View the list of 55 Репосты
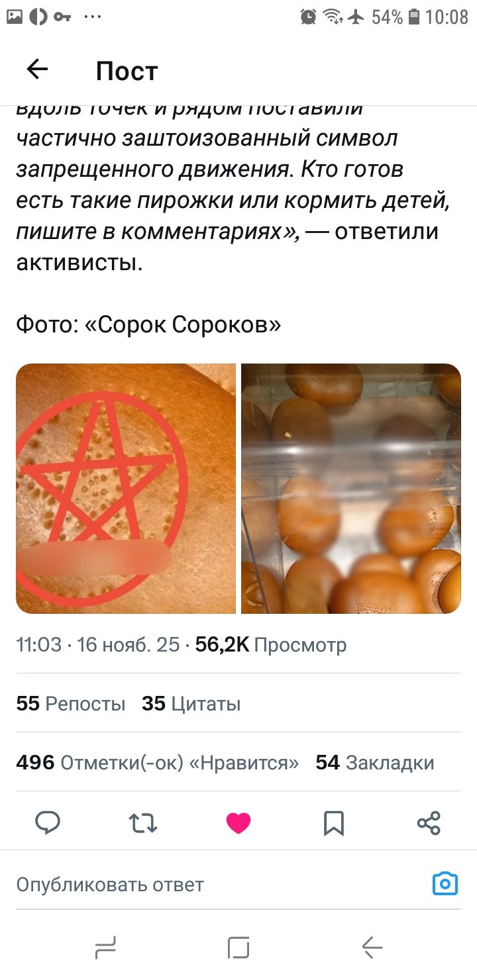 (71, 703)
